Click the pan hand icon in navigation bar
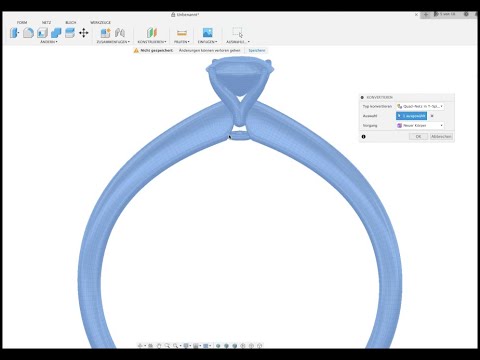480x360 pixels. tap(159, 346)
